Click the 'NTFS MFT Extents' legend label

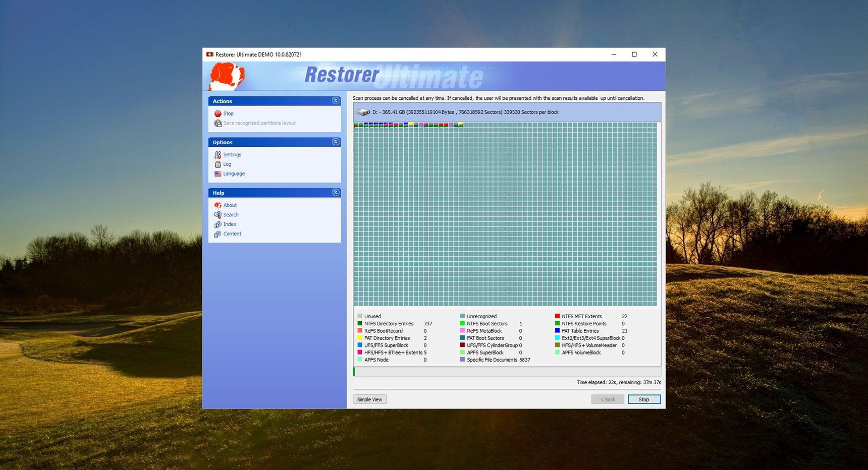[x=582, y=317]
